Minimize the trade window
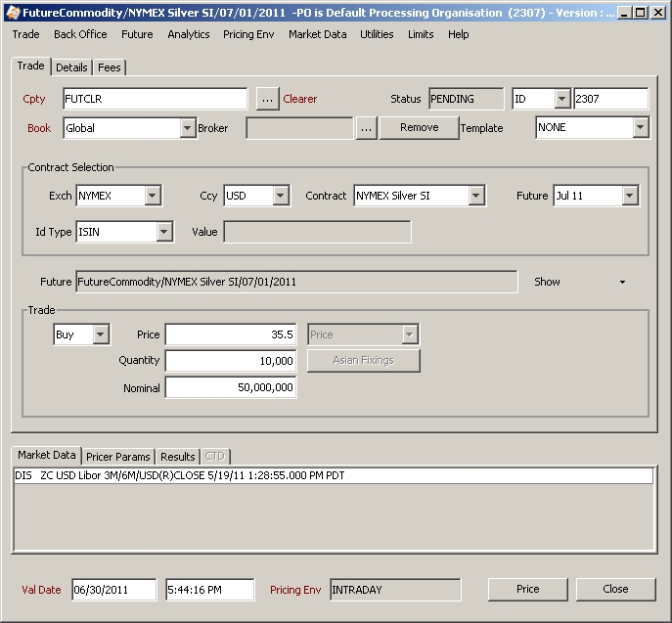Image resolution: width=672 pixels, height=623 pixels. (x=624, y=13)
